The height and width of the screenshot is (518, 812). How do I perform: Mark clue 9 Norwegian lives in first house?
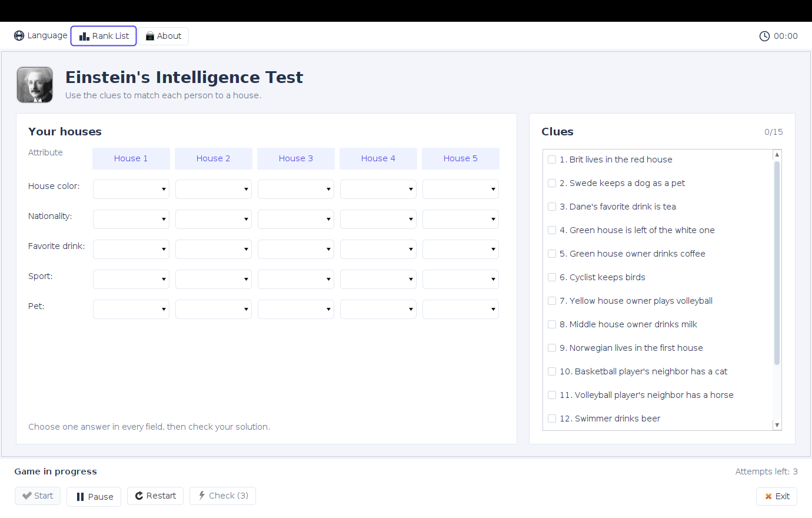pos(552,348)
